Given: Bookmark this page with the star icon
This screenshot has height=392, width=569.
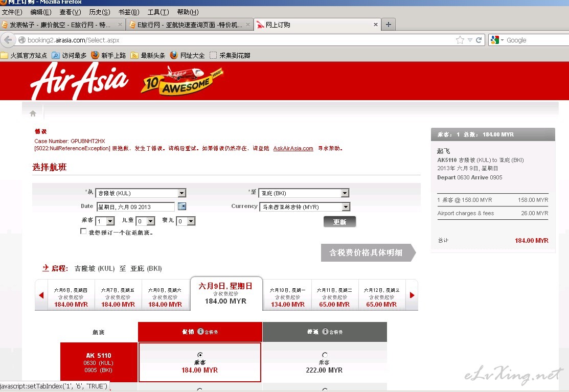Looking at the screenshot, I should [460, 40].
